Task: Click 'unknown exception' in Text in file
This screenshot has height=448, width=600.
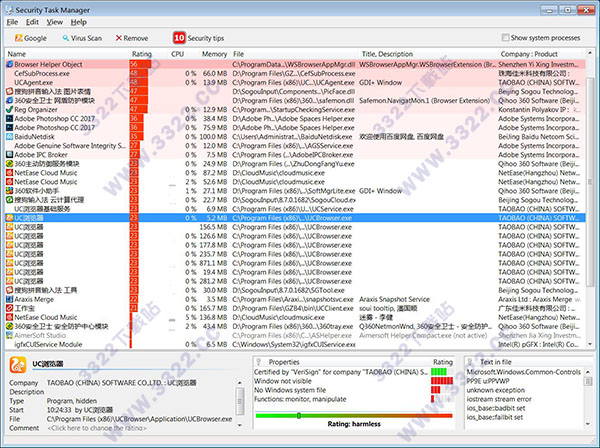Action: point(496,390)
